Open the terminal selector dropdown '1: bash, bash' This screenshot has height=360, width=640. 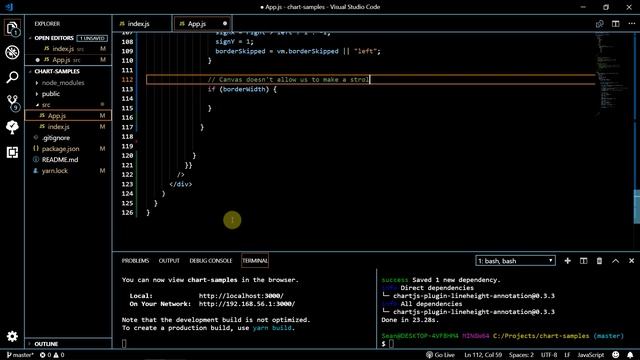point(515,261)
